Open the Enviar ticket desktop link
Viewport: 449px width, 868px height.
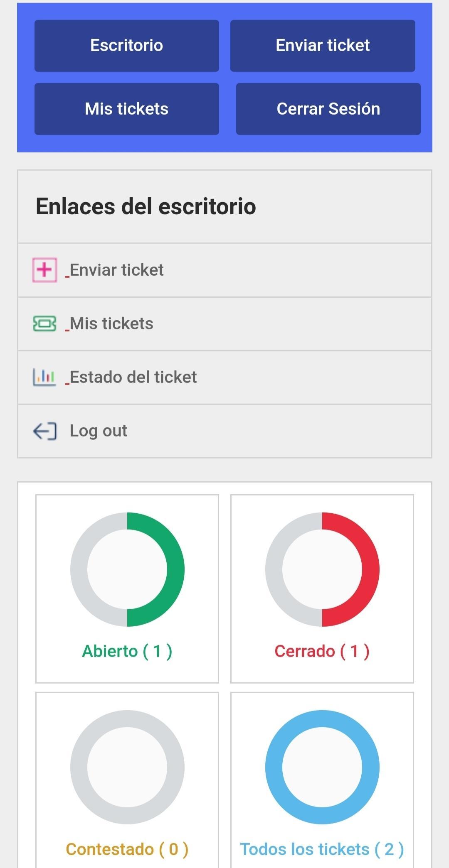(x=224, y=270)
